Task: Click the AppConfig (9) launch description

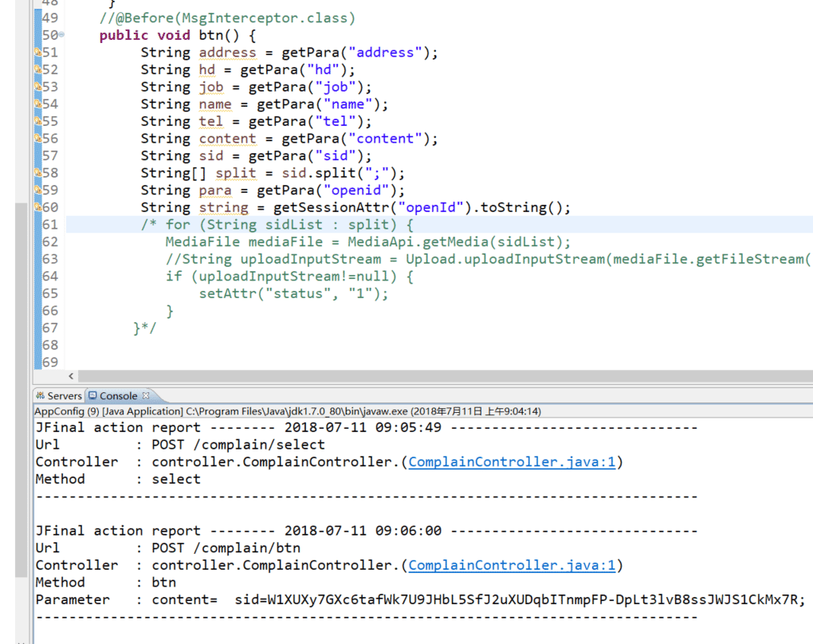Action: [x=288, y=411]
